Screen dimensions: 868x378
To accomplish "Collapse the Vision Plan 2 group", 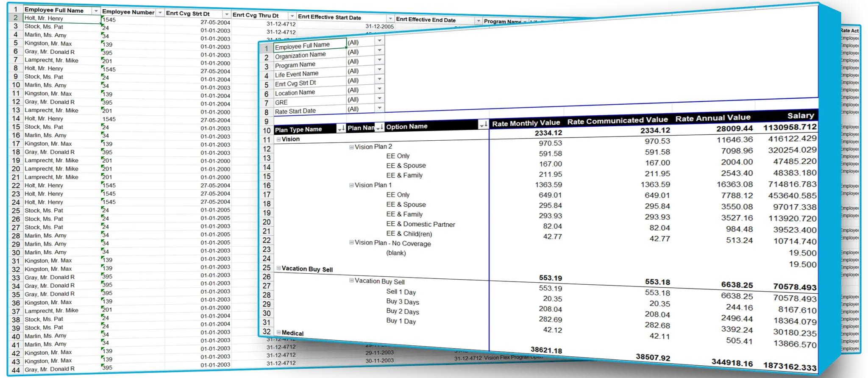I will (x=351, y=147).
